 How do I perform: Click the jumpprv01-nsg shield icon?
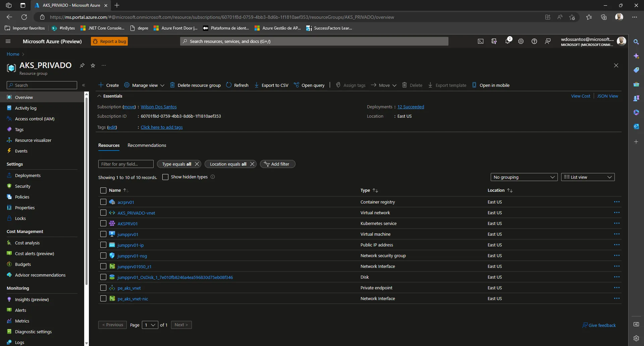pyautogui.click(x=112, y=255)
